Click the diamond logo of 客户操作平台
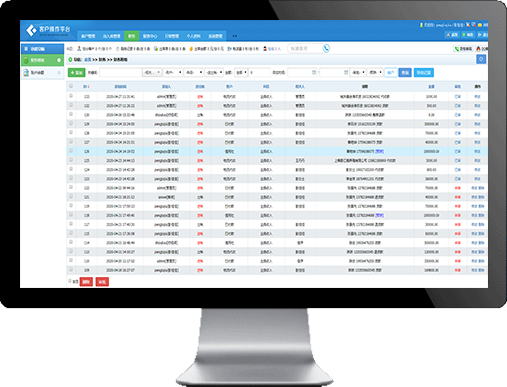 coord(31,30)
